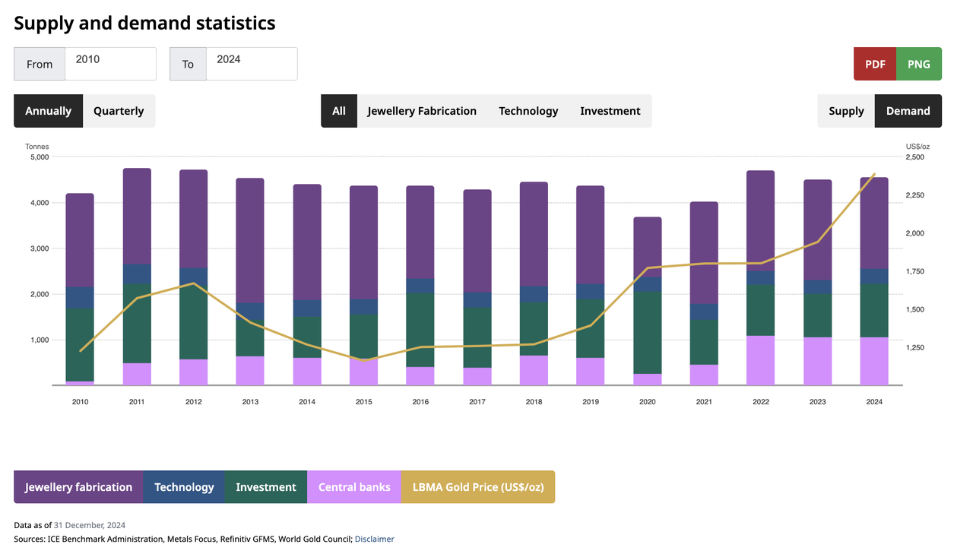Screen dimensions: 973x560
Task: Hide the Technology legend series
Action: (x=184, y=487)
